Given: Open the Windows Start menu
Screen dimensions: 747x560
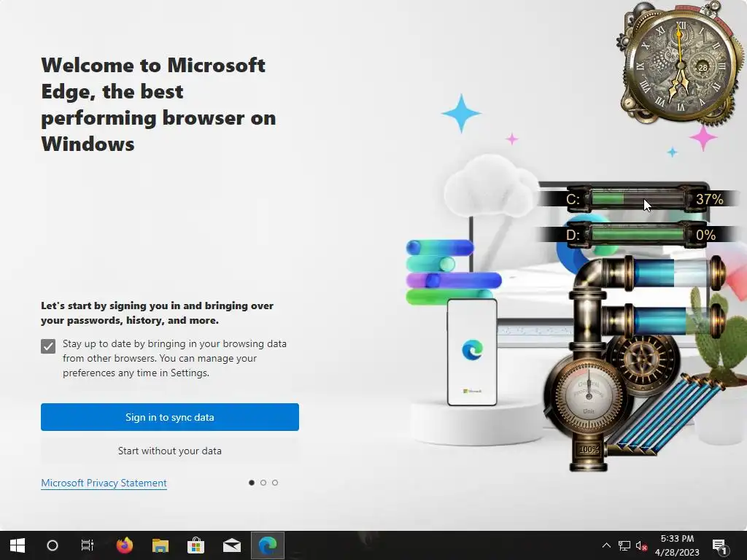Looking at the screenshot, I should point(18,545).
